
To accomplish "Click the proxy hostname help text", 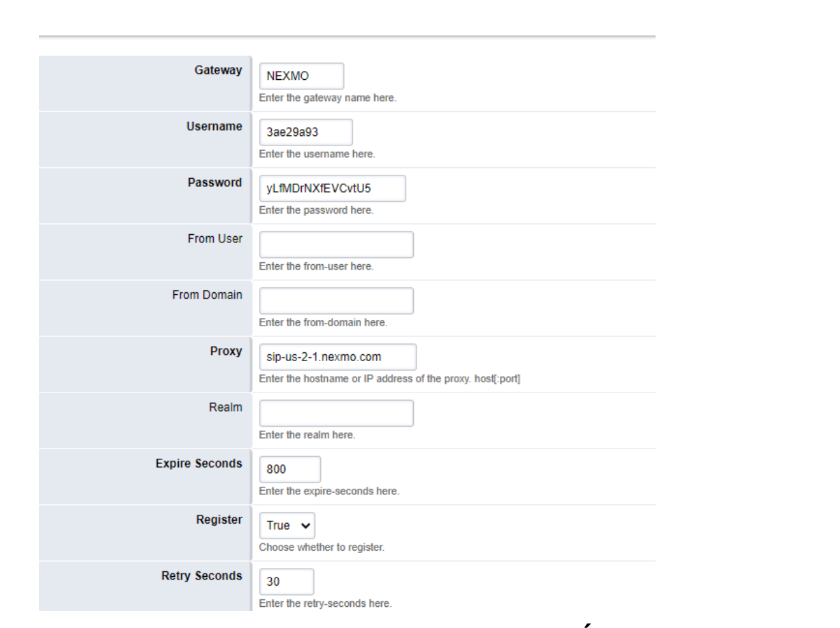I will tap(389, 379).
